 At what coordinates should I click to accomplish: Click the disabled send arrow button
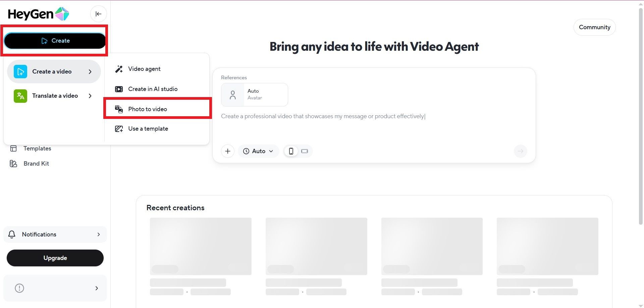click(520, 151)
